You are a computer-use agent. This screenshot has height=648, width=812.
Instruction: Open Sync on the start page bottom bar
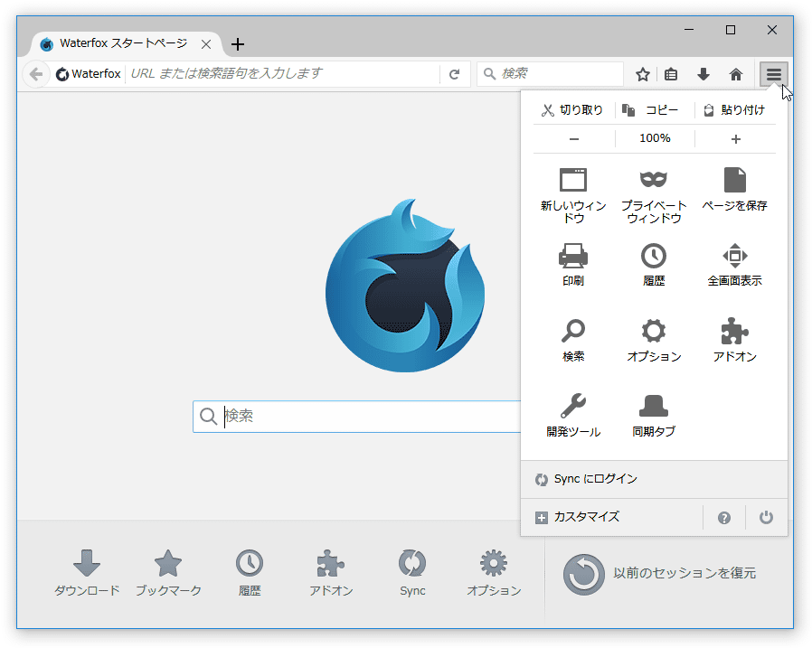pos(412,574)
